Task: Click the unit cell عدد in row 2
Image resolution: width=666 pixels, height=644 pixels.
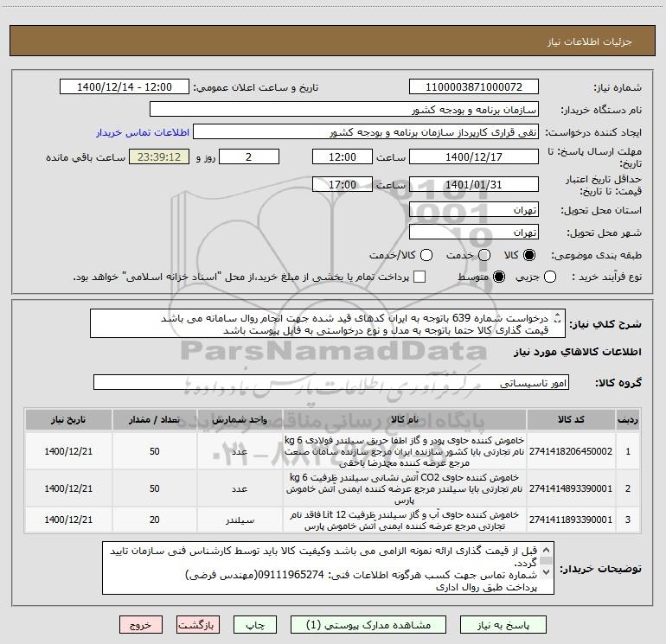Action: click(x=240, y=488)
